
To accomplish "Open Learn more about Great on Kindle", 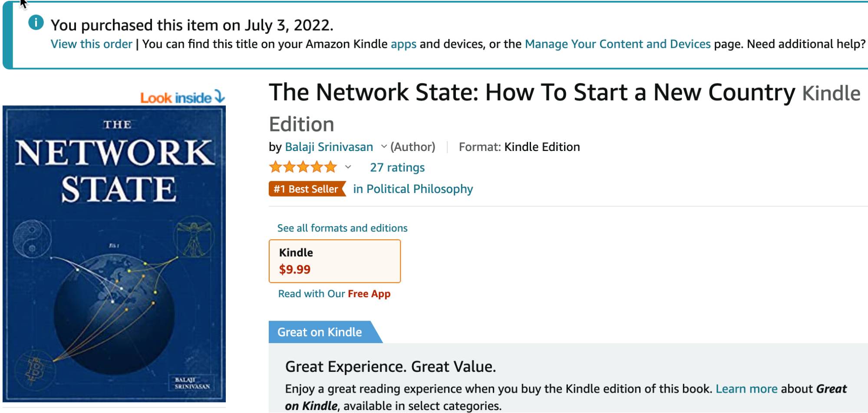I will tap(746, 389).
